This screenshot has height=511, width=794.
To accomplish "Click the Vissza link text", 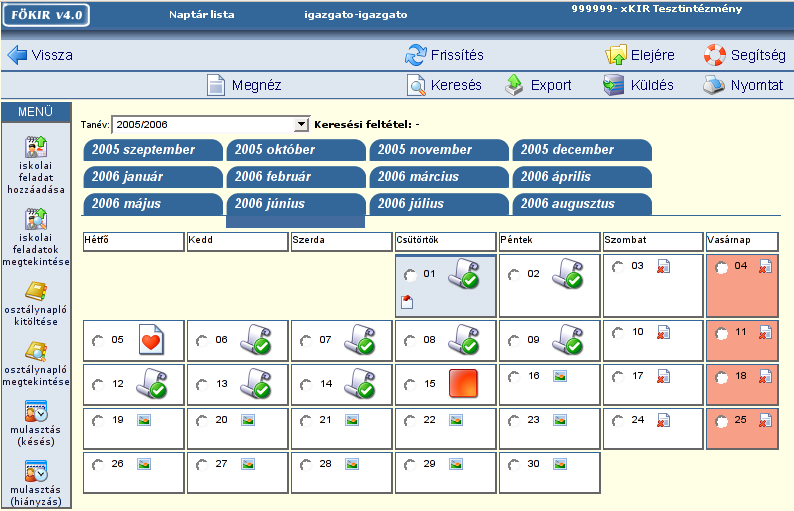I will click(x=52, y=55).
